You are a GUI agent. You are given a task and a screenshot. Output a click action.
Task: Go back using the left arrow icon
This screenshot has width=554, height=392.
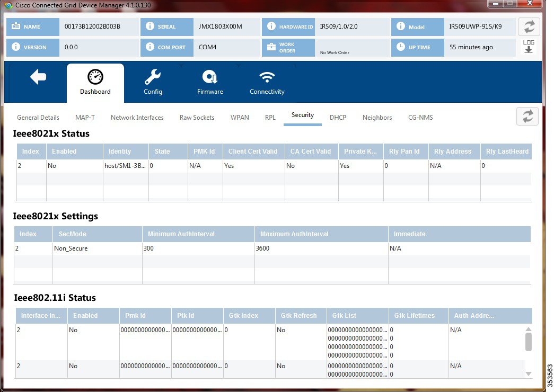[x=38, y=77]
